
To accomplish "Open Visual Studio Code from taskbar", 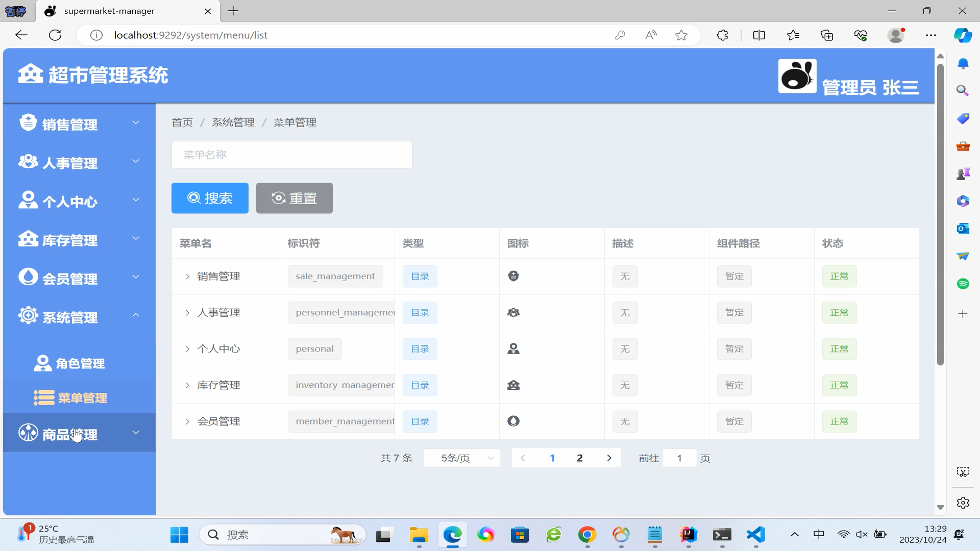I will [755, 534].
